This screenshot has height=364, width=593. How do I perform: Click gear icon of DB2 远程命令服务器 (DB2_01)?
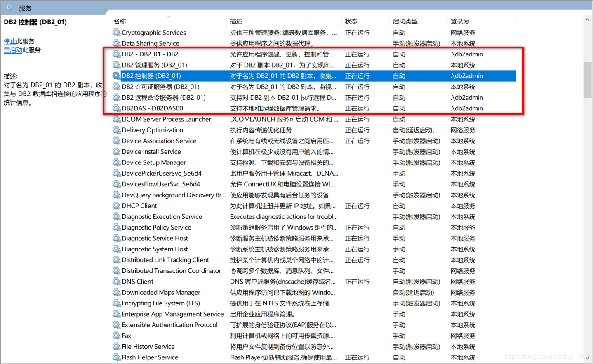(x=116, y=98)
